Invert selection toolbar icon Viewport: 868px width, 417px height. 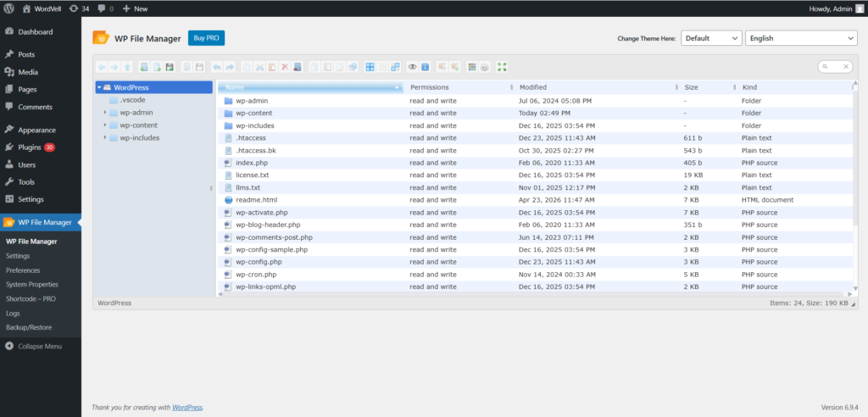395,67
